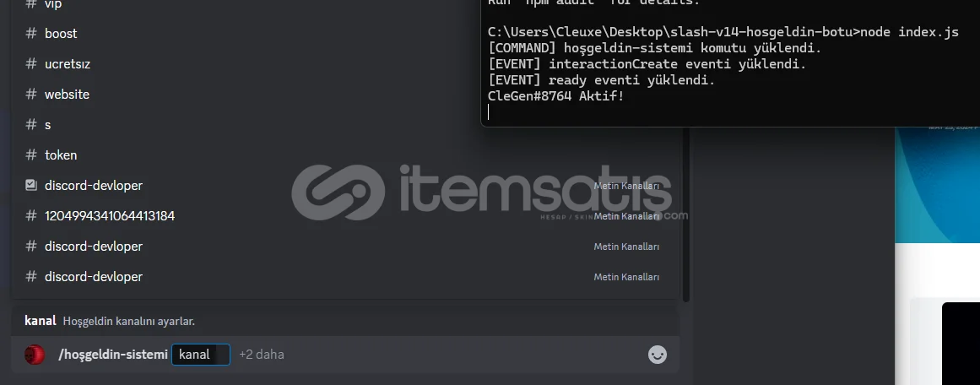Screen dimensions: 980x385
Task: Focus the kanal parameter input box
Action: pyautogui.click(x=201, y=355)
